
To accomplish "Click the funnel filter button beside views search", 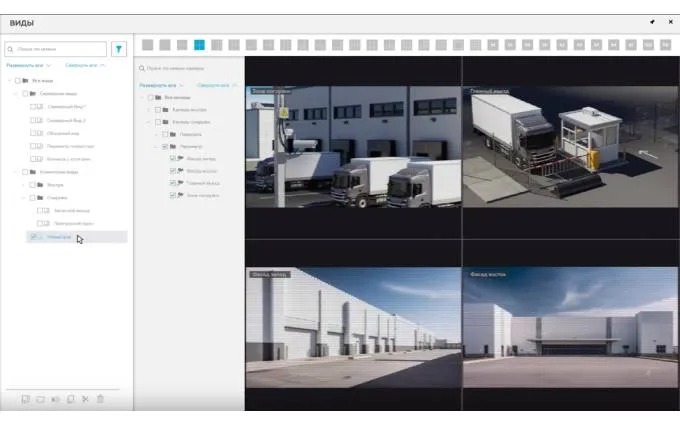I will click(119, 49).
